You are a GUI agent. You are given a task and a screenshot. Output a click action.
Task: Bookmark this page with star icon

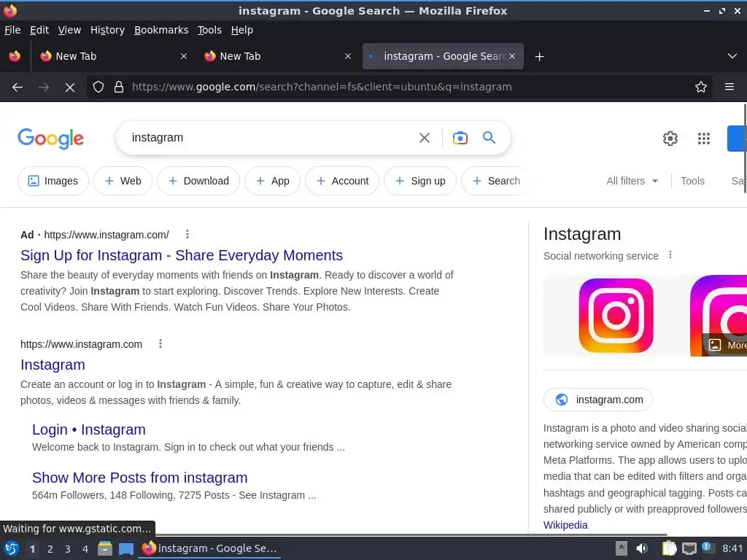[x=700, y=87]
